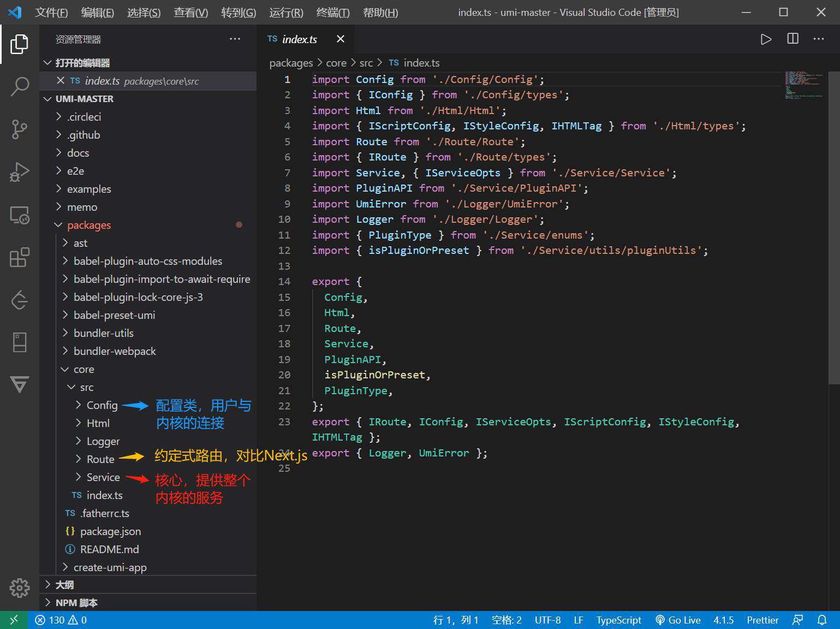
Task: Expand the docs folder
Action: [x=148, y=153]
